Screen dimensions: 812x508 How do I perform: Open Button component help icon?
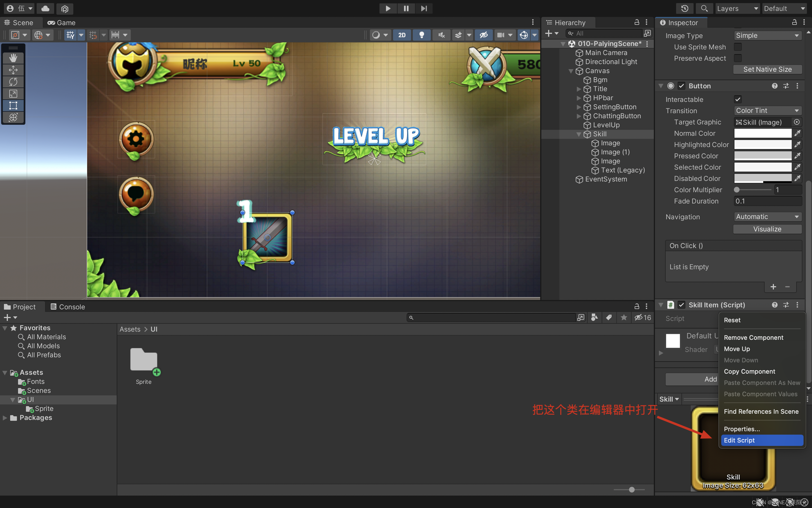click(x=775, y=86)
